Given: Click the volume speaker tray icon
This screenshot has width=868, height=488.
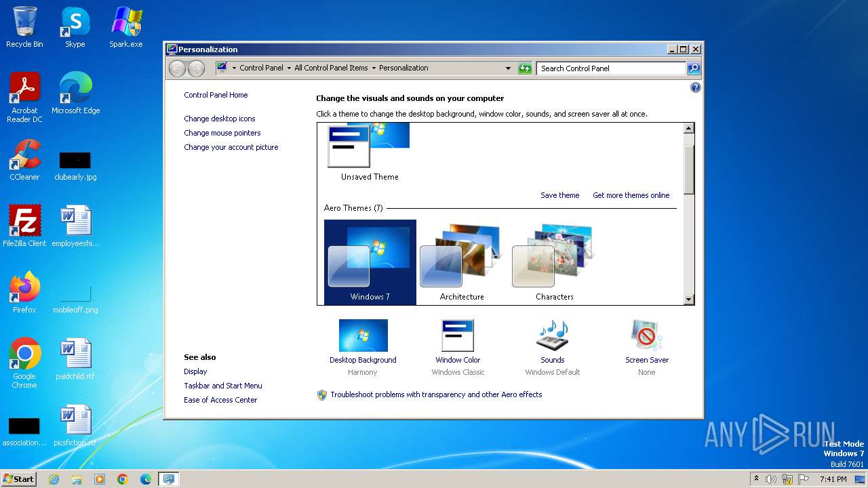Looking at the screenshot, I should coord(771,479).
